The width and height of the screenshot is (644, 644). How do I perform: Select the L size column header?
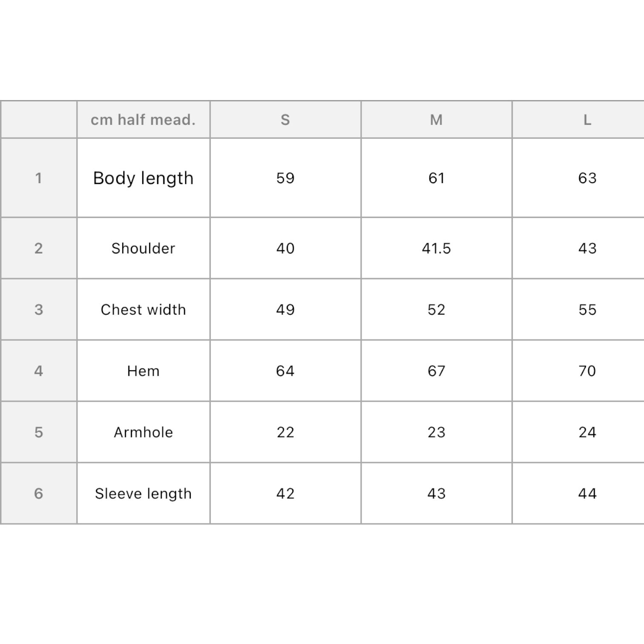click(587, 120)
